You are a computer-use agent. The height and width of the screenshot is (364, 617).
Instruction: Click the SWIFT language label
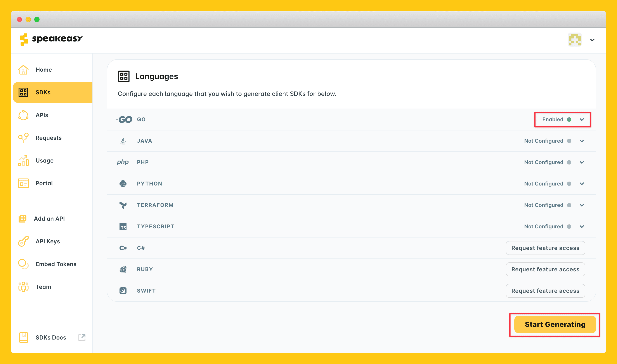click(146, 291)
